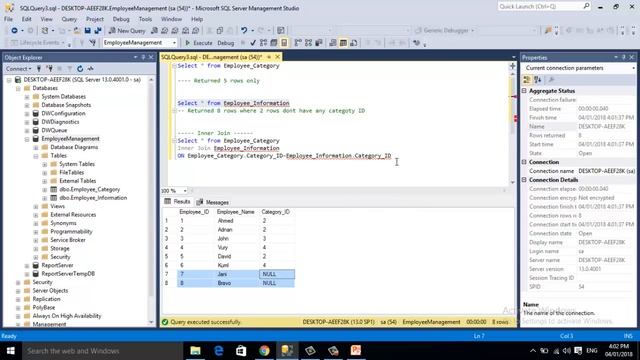Click the Categorized icon in Properties
The height and width of the screenshot is (360, 640).
pyautogui.click(x=527, y=80)
